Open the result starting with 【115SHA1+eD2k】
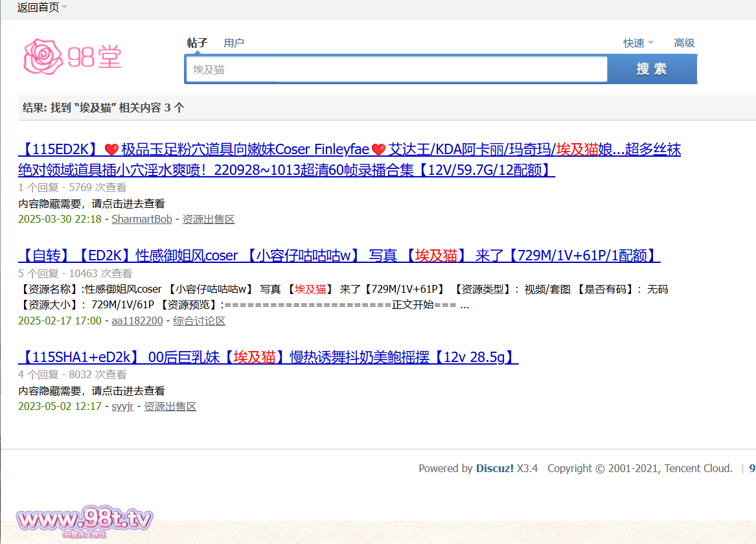This screenshot has height=544, width=756. [268, 357]
